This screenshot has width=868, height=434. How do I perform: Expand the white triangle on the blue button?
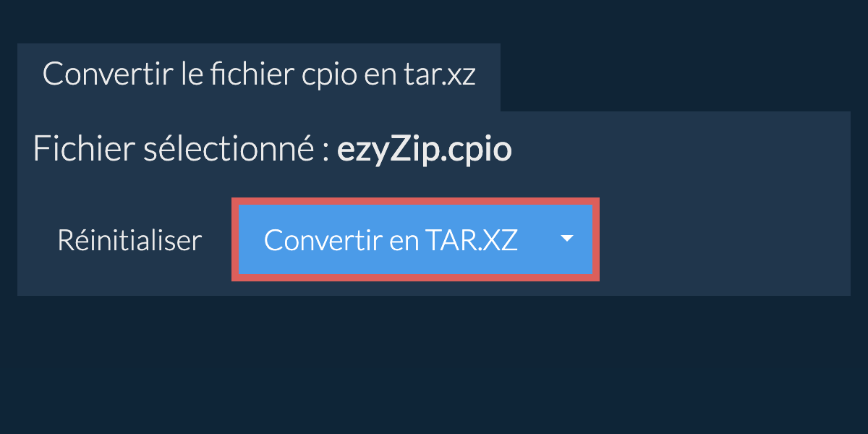click(x=567, y=239)
